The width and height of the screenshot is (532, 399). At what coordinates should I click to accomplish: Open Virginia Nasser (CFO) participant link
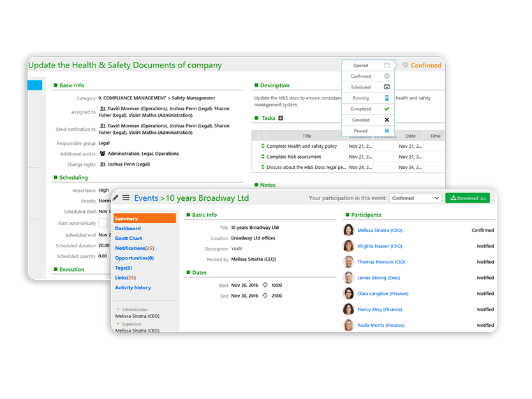tap(380, 246)
